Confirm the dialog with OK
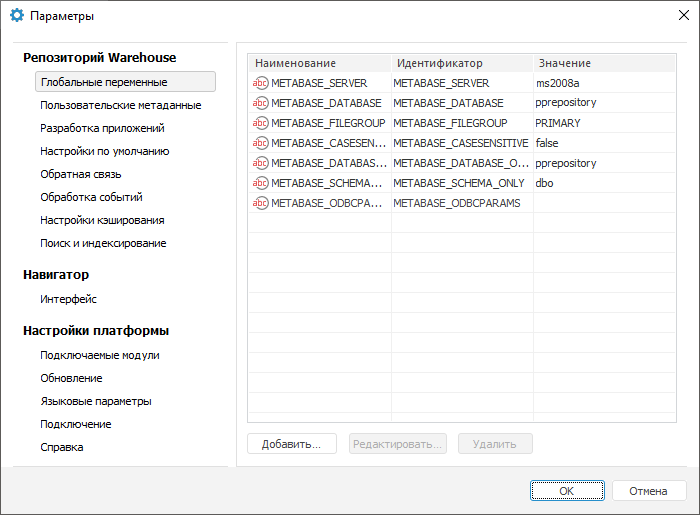Screen dimensions: 700x515 point(566,491)
